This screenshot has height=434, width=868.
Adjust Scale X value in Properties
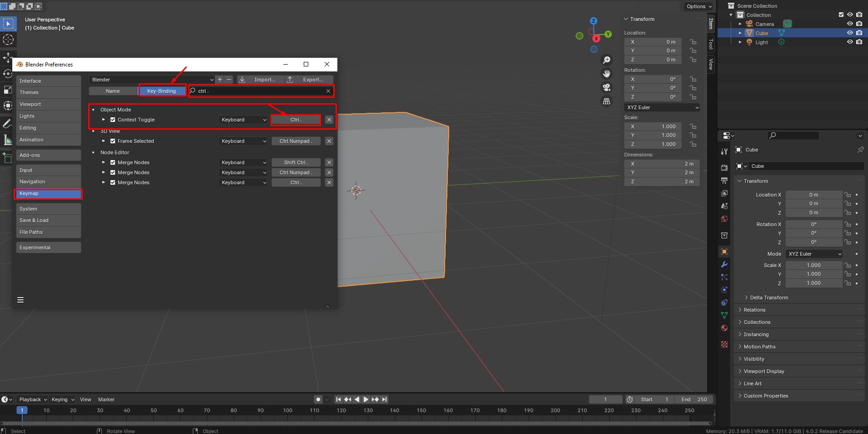point(814,265)
